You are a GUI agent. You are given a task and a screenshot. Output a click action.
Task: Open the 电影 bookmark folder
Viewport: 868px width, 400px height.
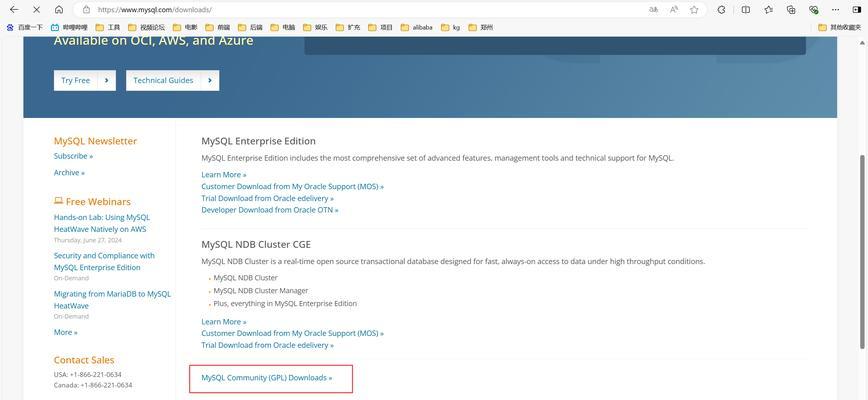tap(185, 27)
